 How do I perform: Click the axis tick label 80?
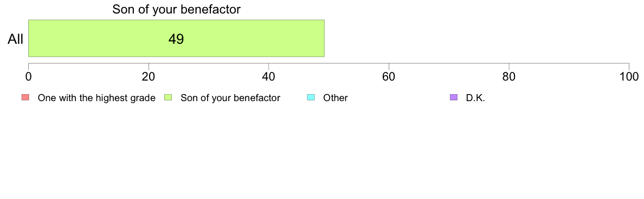(x=509, y=77)
